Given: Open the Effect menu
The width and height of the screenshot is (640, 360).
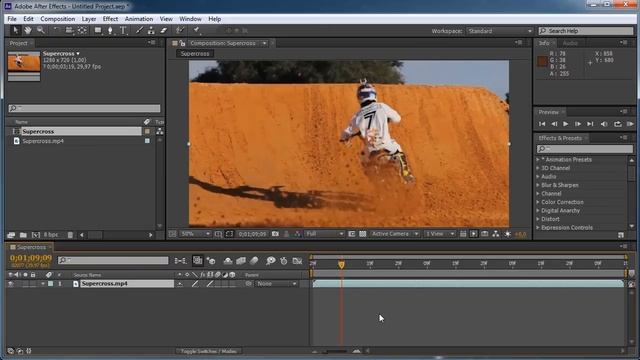Looking at the screenshot, I should pyautogui.click(x=110, y=19).
